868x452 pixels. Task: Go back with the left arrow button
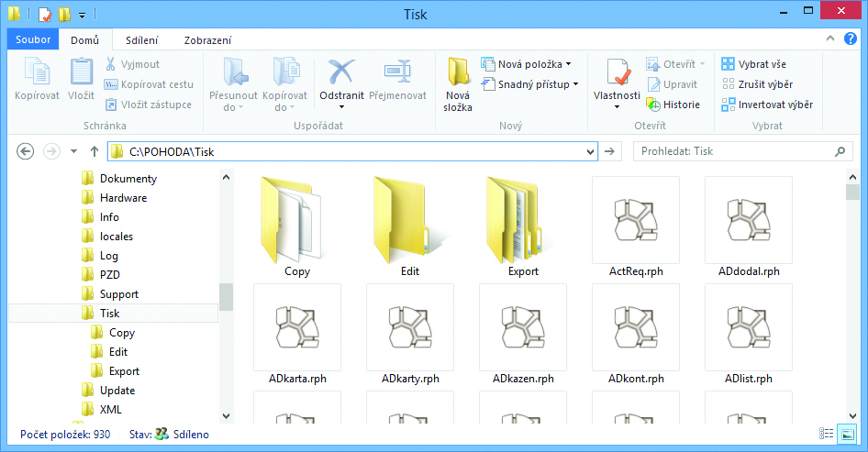25,151
